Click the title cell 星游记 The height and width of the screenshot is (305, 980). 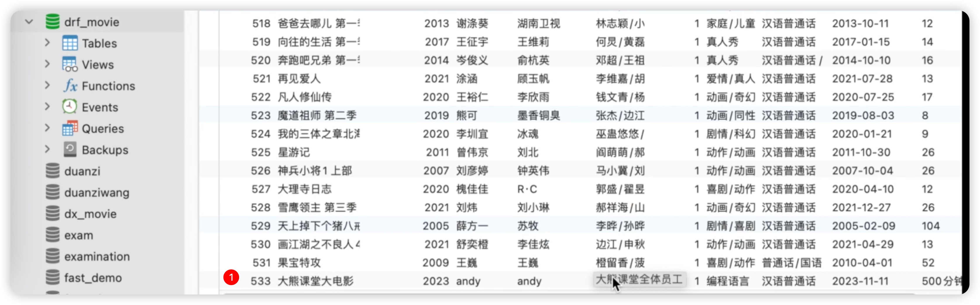click(294, 152)
